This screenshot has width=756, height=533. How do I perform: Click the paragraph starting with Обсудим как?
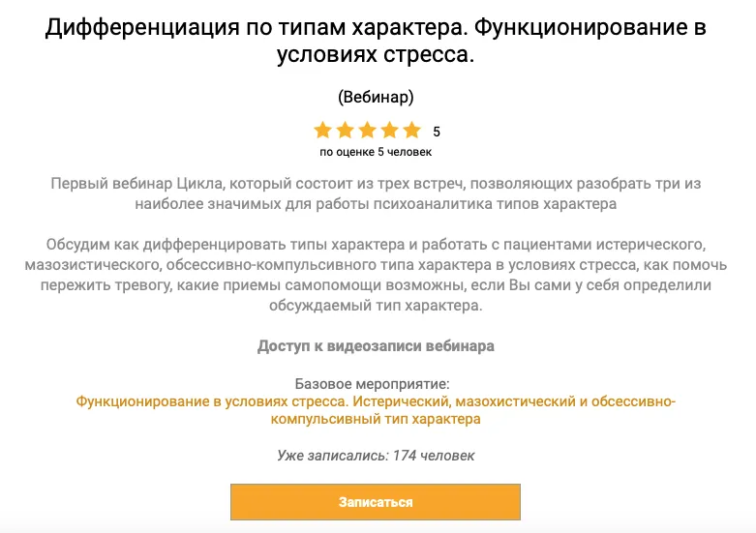click(376, 275)
